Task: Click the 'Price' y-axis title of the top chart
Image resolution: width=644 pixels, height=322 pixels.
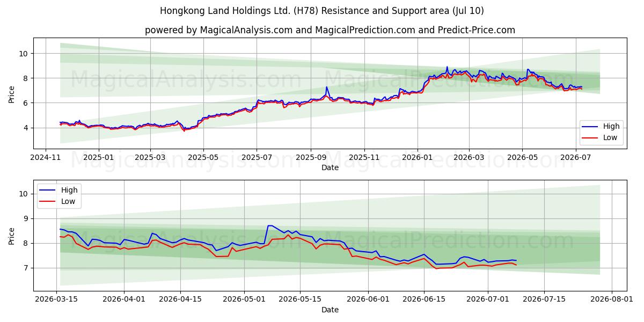Action: (x=12, y=93)
